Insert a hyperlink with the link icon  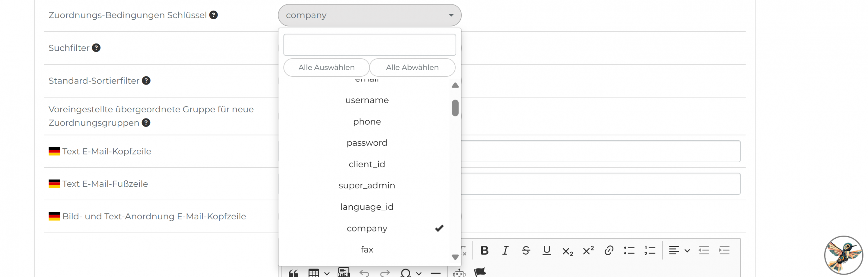pyautogui.click(x=609, y=251)
